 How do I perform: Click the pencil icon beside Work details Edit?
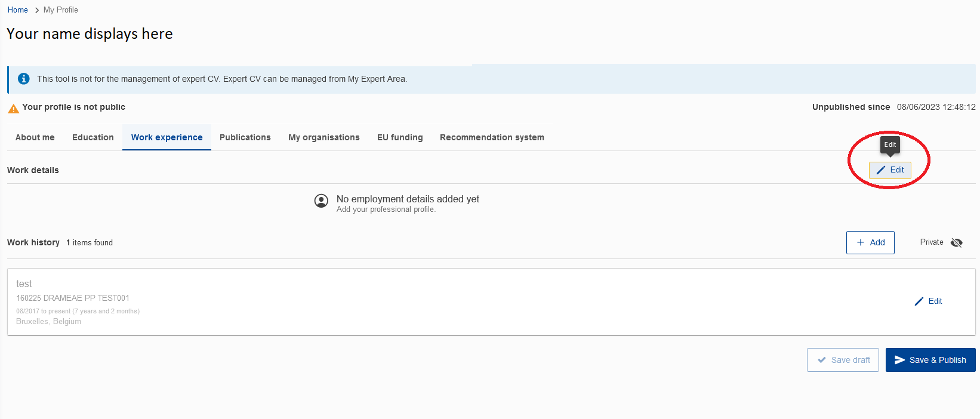coord(881,170)
